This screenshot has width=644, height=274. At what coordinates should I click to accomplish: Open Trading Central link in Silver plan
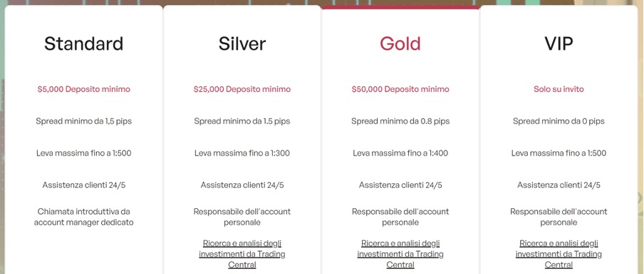[x=242, y=254]
